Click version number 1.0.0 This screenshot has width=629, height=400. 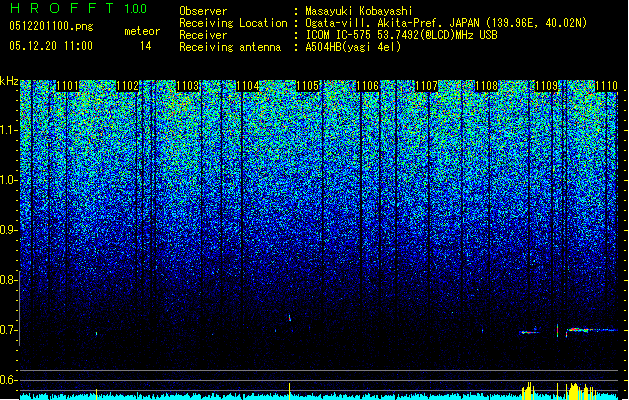[x=136, y=8]
